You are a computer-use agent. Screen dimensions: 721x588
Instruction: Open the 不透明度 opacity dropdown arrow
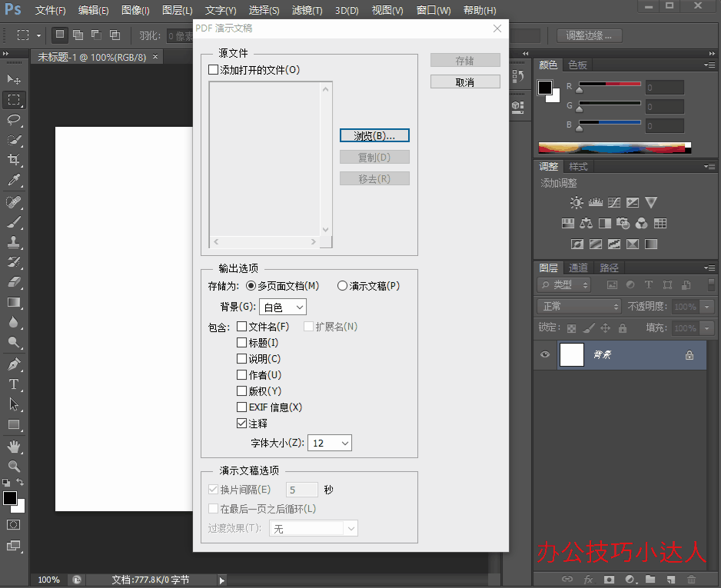pos(707,306)
